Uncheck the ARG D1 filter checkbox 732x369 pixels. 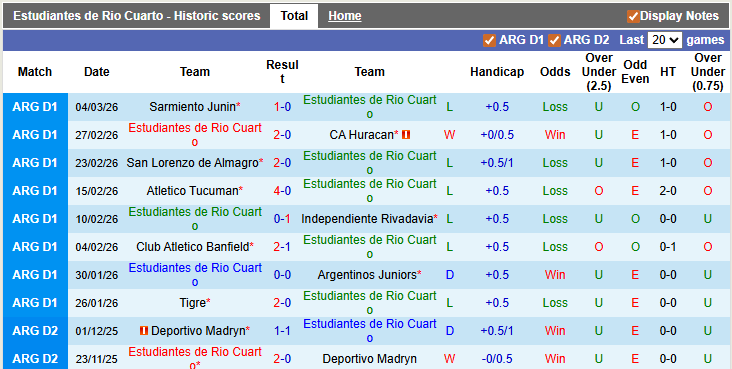click(x=489, y=41)
